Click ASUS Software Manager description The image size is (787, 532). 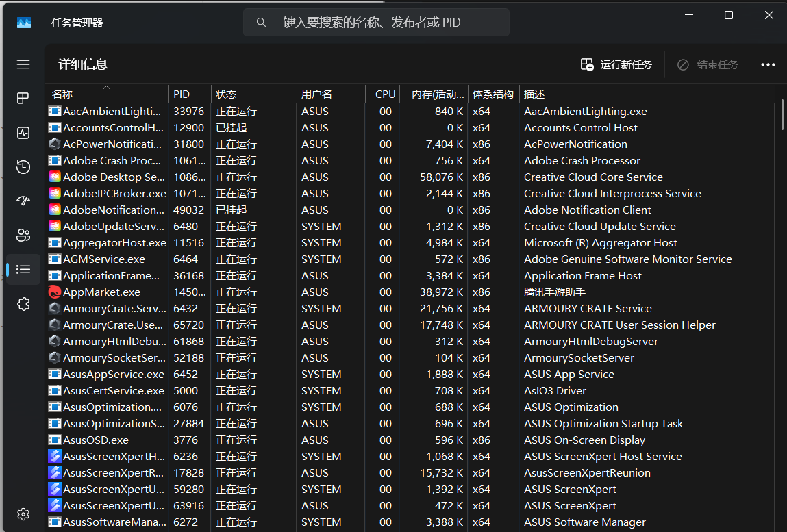(585, 522)
